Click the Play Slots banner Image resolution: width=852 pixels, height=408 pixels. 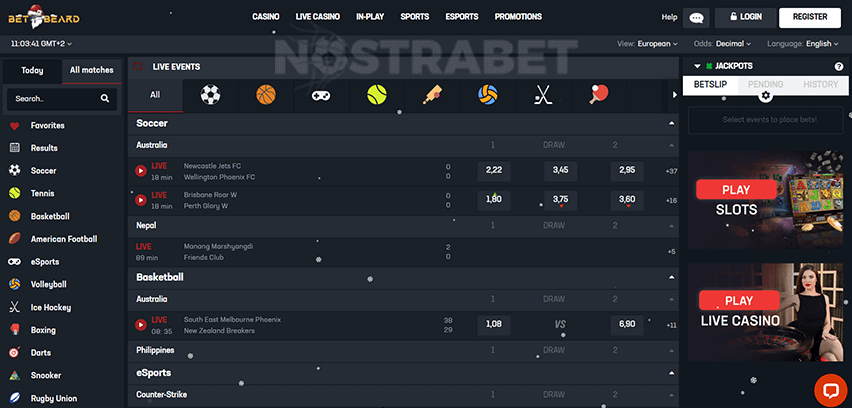(766, 200)
